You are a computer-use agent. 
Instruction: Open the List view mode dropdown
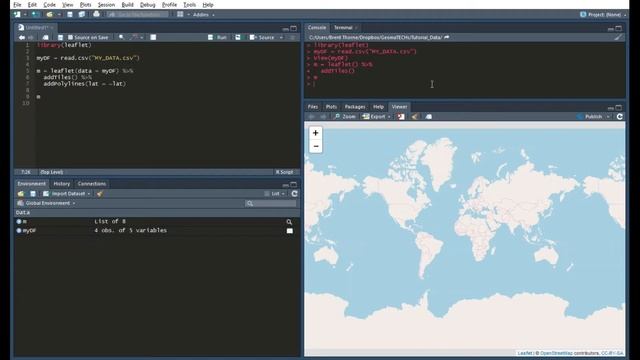coord(275,193)
